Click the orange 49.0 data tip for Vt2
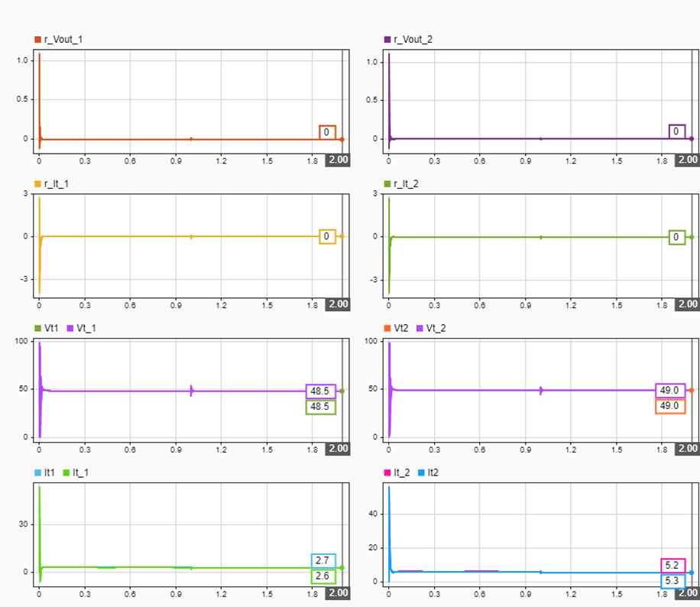This screenshot has width=700, height=607. point(670,406)
